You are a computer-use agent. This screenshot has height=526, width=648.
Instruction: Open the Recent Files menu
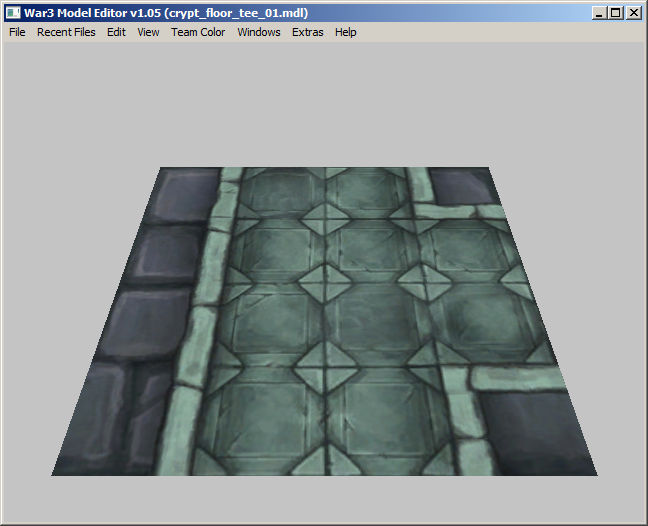click(x=66, y=32)
